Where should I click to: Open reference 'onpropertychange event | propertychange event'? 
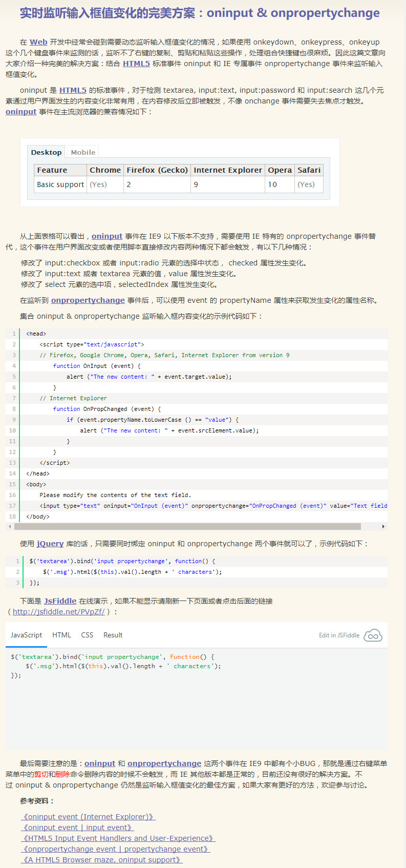click(116, 849)
